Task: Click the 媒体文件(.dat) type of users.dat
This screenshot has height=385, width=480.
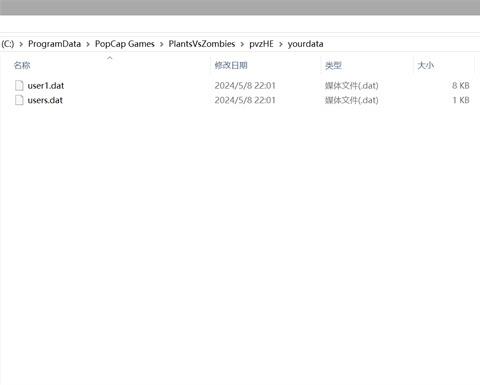Action: [x=352, y=100]
